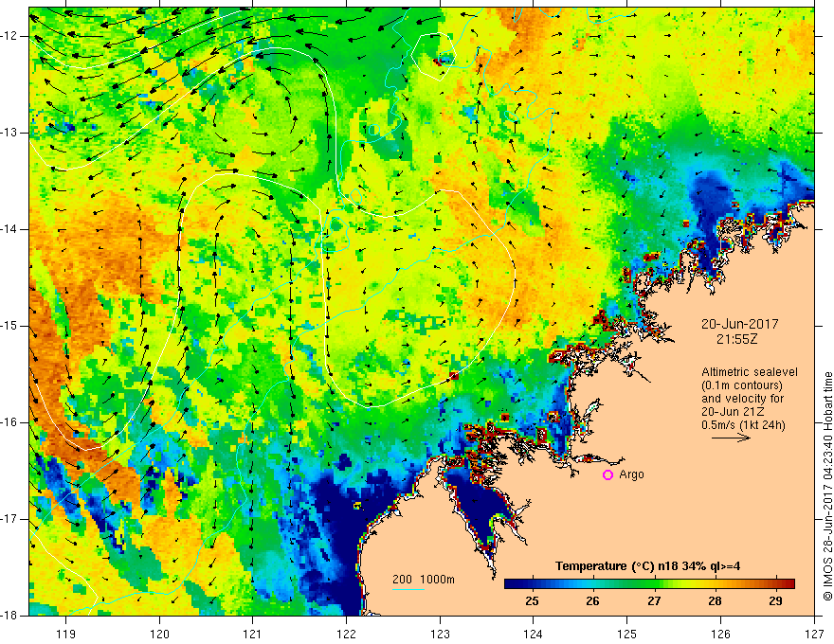Click latitude axis label -16
This screenshot has height=644, width=834.
coord(9,422)
